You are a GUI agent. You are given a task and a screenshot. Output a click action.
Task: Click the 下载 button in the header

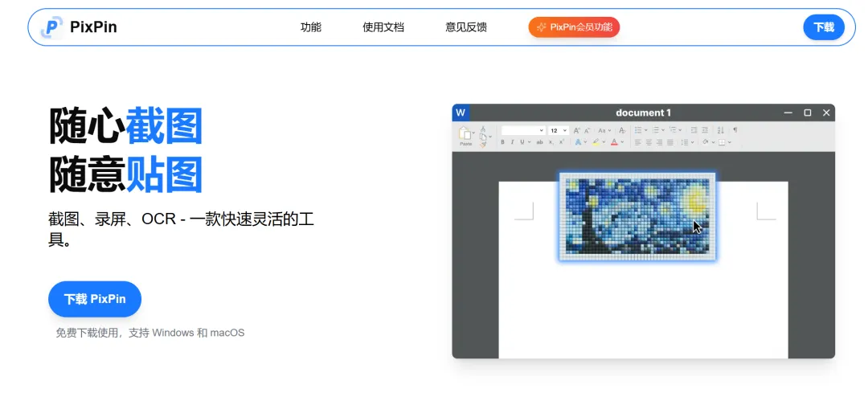[824, 27]
